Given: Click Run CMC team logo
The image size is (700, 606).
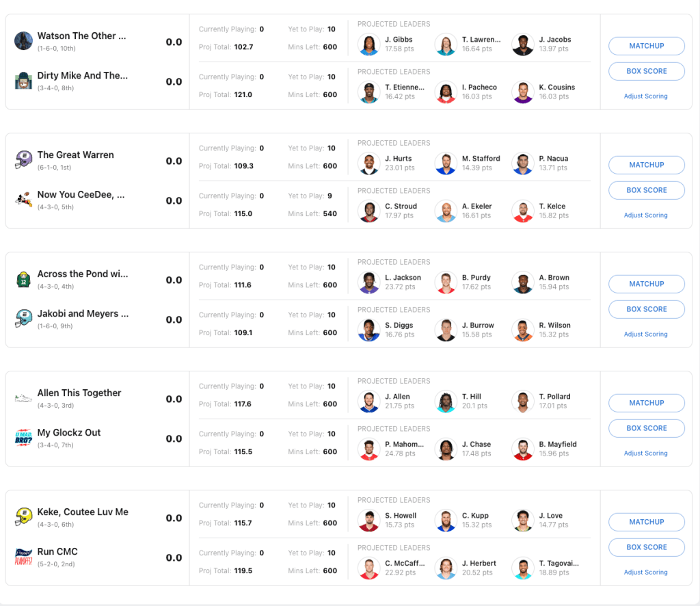Looking at the screenshot, I should click(23, 557).
